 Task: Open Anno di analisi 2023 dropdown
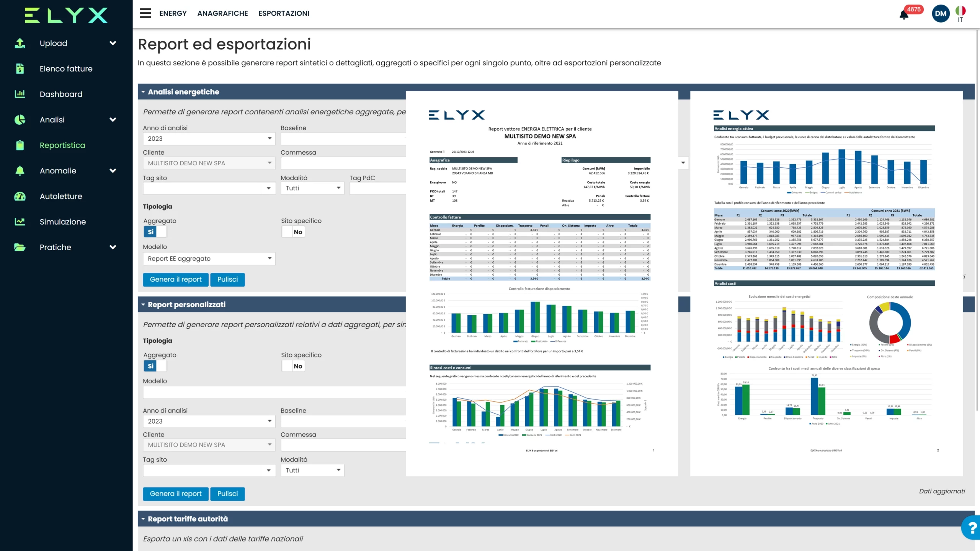tap(209, 139)
